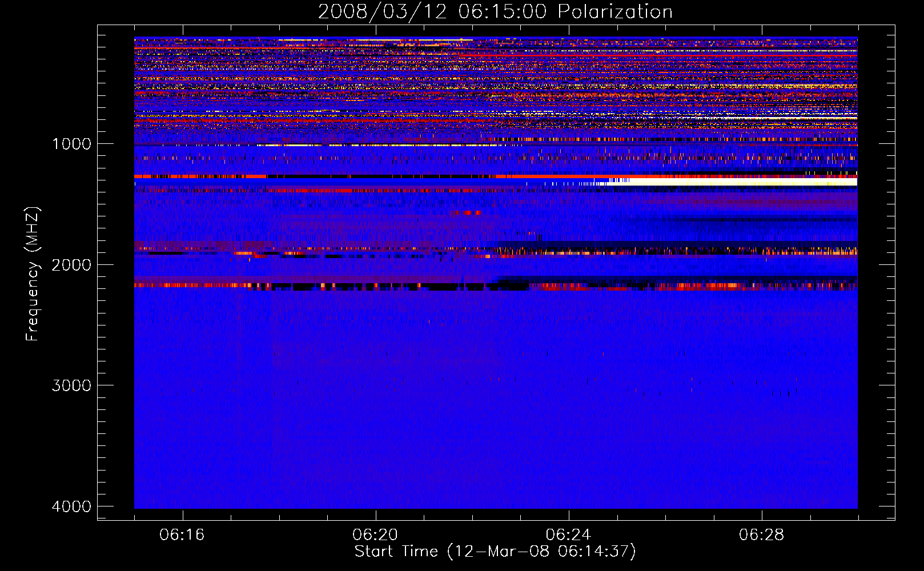The width and height of the screenshot is (924, 571).
Task: Click the plot title '2008/03/12 06:15:00 Polarization'
Action: point(495,11)
